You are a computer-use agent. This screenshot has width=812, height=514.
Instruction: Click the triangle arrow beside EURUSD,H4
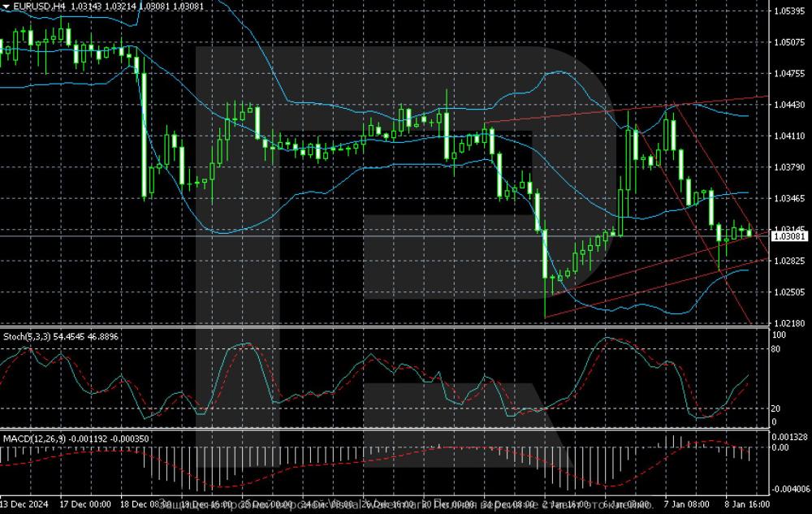[6, 6]
